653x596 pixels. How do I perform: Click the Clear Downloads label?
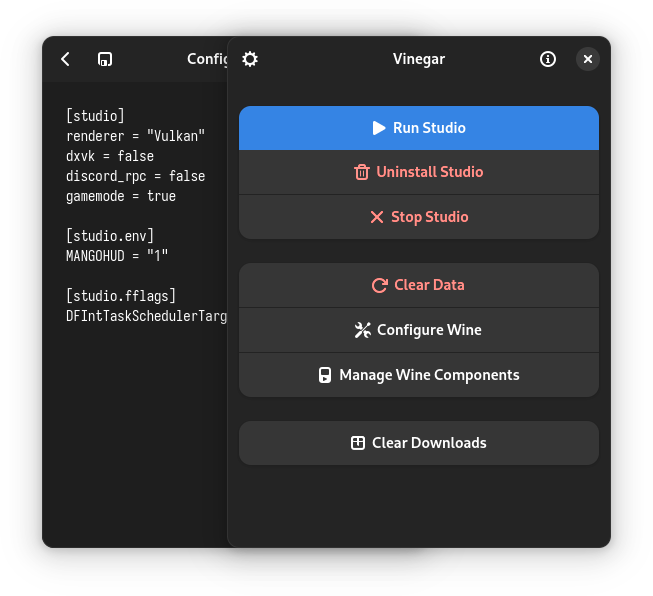[429, 443]
